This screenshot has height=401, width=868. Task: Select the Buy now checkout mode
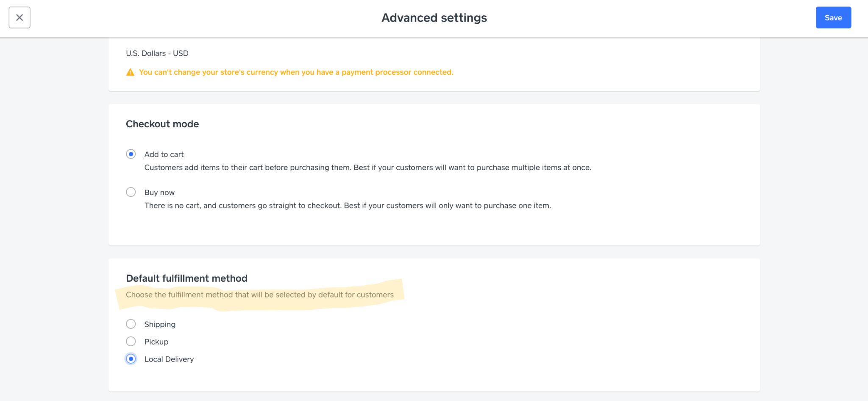(131, 192)
